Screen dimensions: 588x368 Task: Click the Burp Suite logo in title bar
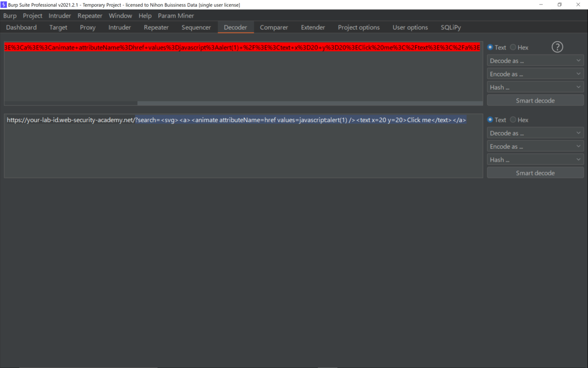click(x=3, y=4)
